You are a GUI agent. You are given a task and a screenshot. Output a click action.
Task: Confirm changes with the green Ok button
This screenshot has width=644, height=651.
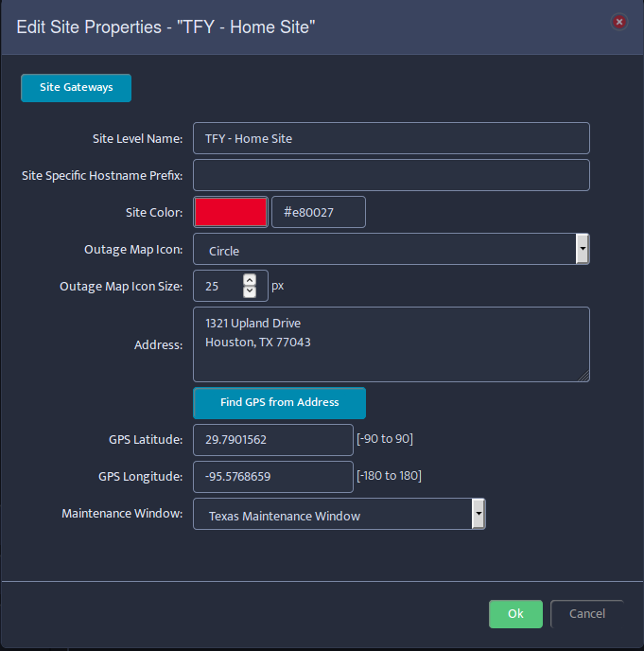[515, 614]
